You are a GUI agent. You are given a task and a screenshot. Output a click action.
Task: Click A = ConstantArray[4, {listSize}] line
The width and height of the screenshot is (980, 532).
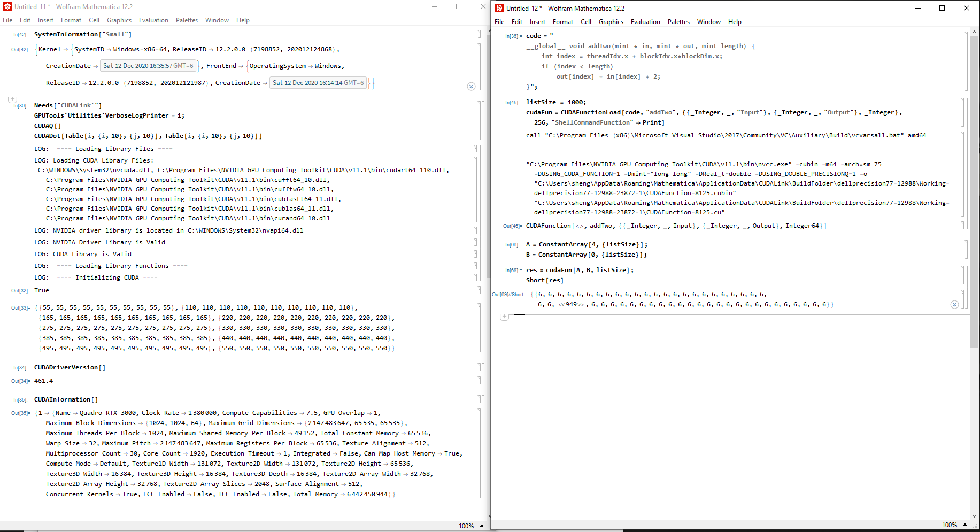[x=587, y=244]
